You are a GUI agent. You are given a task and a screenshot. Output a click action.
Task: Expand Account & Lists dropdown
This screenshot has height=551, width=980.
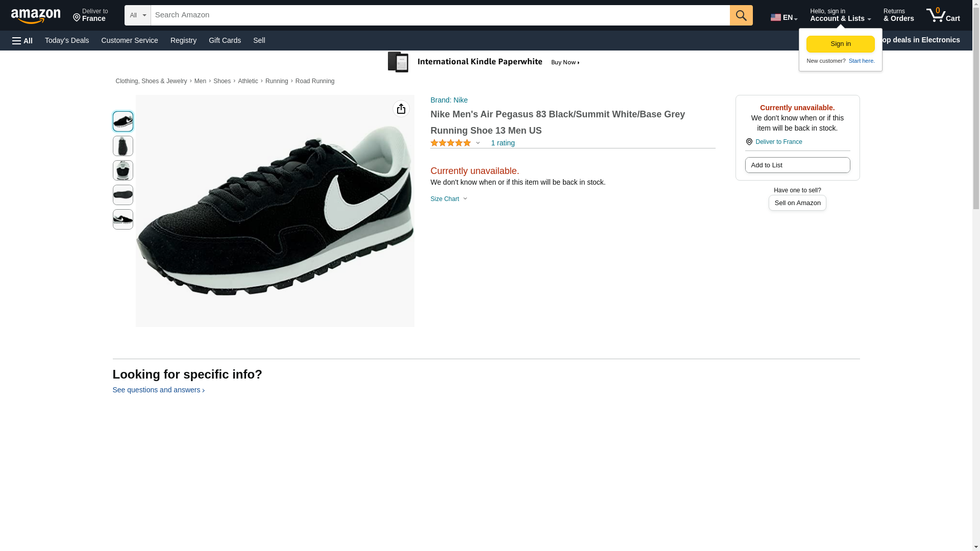coord(840,15)
